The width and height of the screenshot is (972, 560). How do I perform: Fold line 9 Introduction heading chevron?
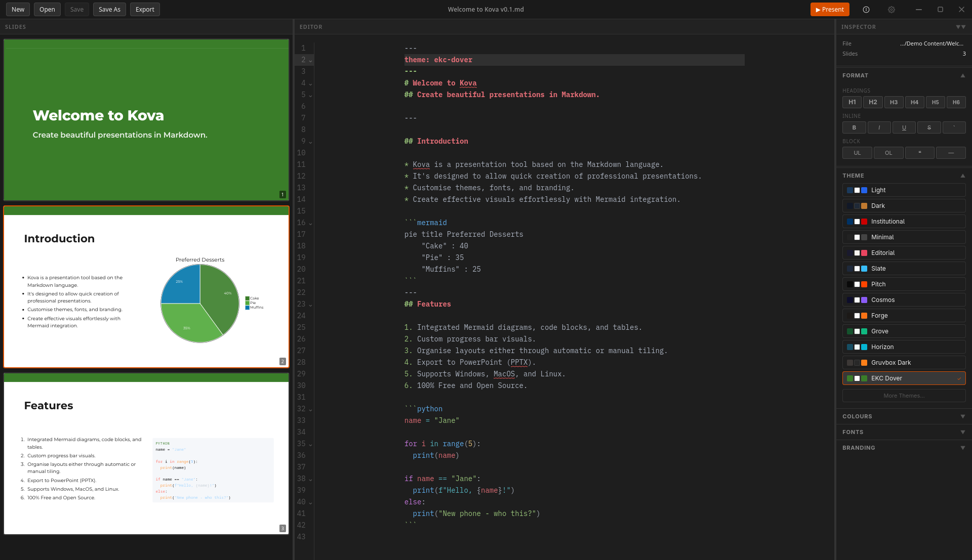310,142
